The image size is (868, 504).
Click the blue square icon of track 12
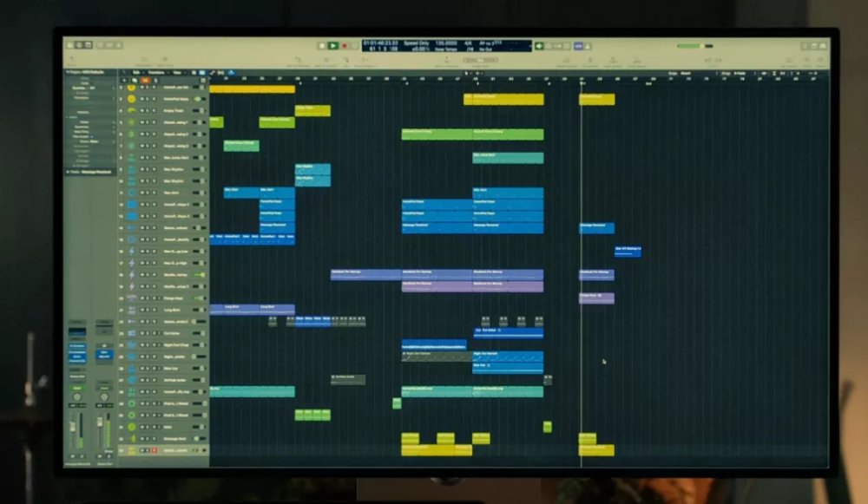(131, 205)
